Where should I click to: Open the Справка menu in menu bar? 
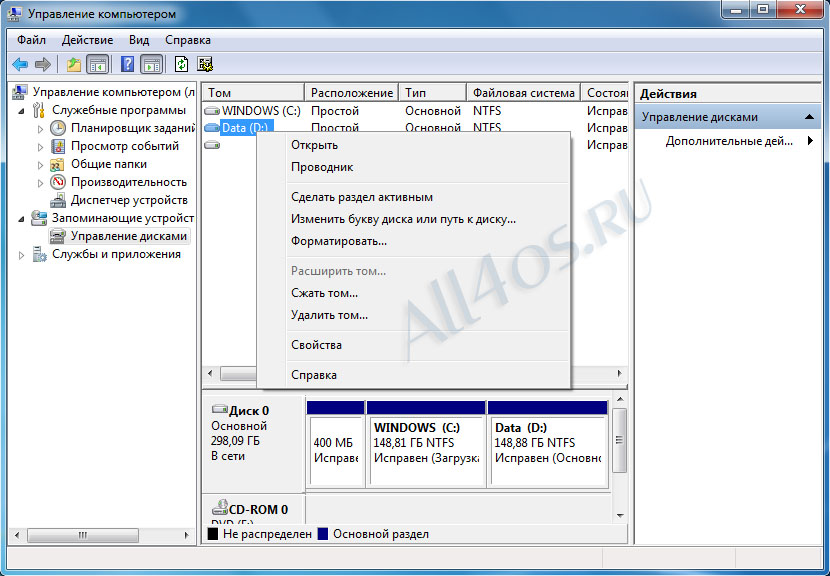[x=188, y=40]
